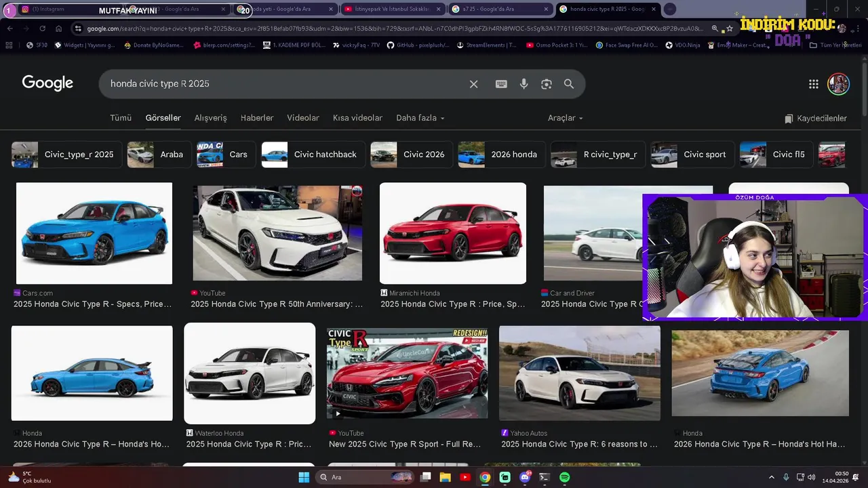Open File Explorer from the taskbar
868x488 pixels.
tap(446, 477)
